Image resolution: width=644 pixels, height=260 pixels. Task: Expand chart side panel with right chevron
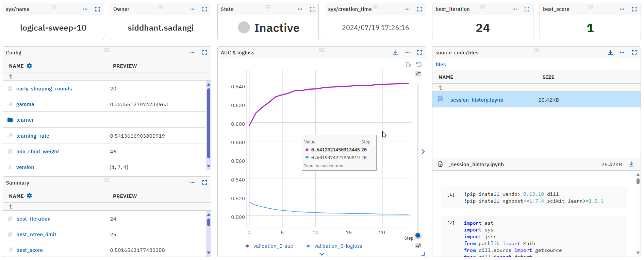423,152
